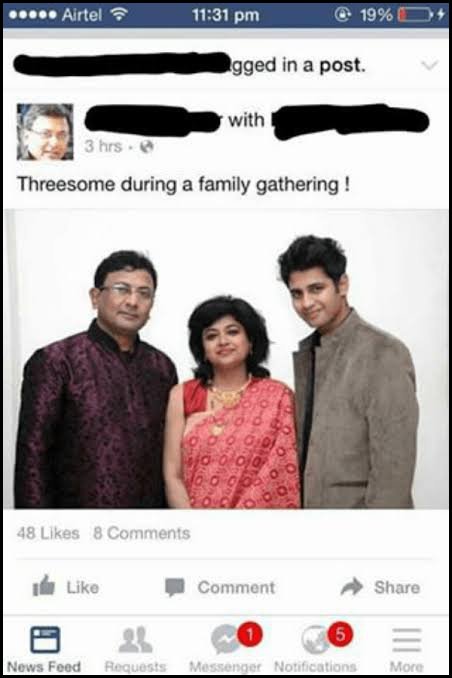Open the 8 Comments link
Image resolution: width=452 pixels, height=678 pixels.
(142, 533)
